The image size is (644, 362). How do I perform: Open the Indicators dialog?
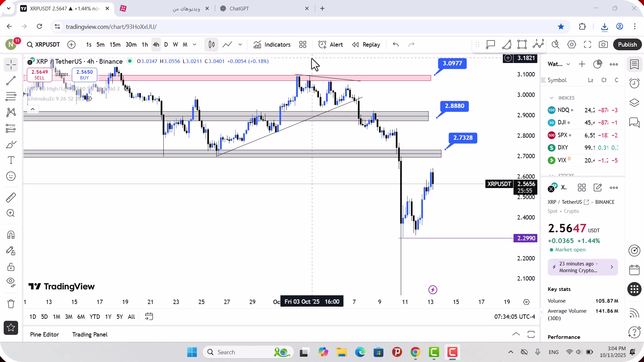(x=272, y=45)
